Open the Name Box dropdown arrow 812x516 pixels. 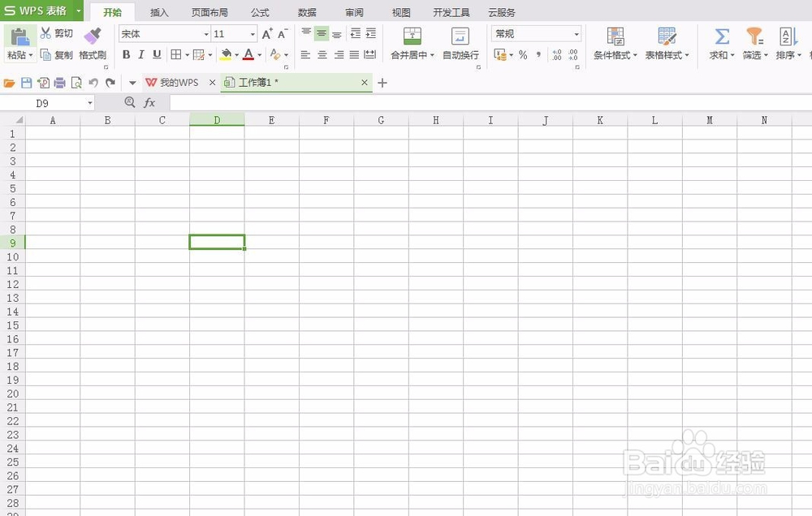89,103
